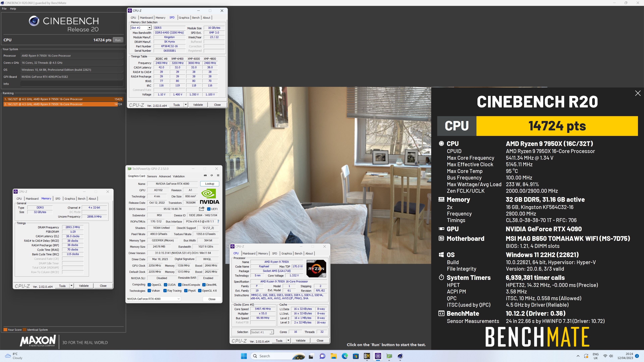Open volume control from the speaker tray icon
Image resolution: width=644 pixels, height=362 pixels.
(611, 356)
